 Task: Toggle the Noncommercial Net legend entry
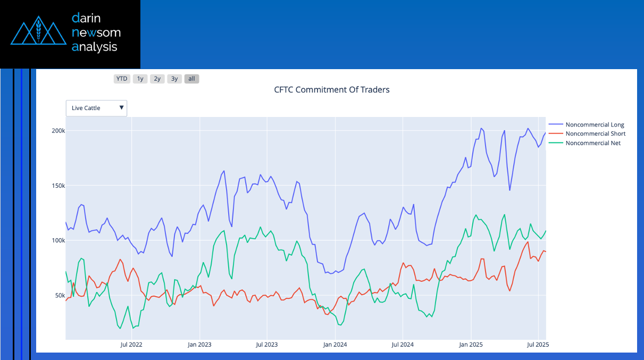[592, 143]
